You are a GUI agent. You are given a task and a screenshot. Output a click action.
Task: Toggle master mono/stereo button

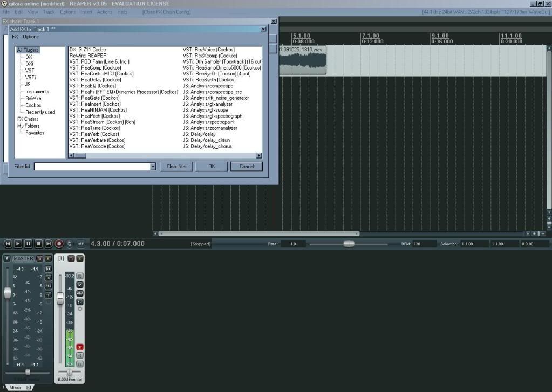click(x=49, y=269)
